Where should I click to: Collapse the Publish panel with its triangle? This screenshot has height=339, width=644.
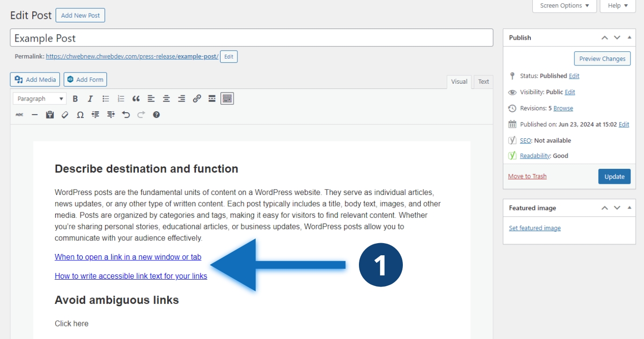(629, 37)
